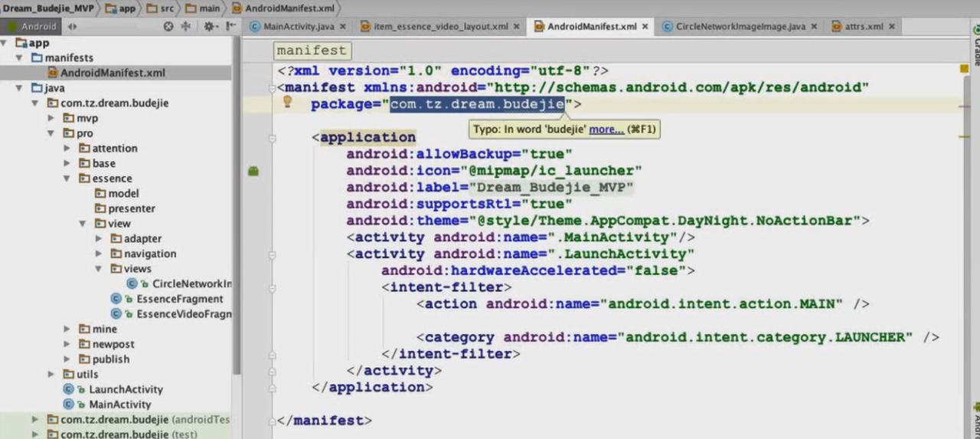
Task: Switch to CircleNetworkImageImage.java tab
Action: (740, 26)
